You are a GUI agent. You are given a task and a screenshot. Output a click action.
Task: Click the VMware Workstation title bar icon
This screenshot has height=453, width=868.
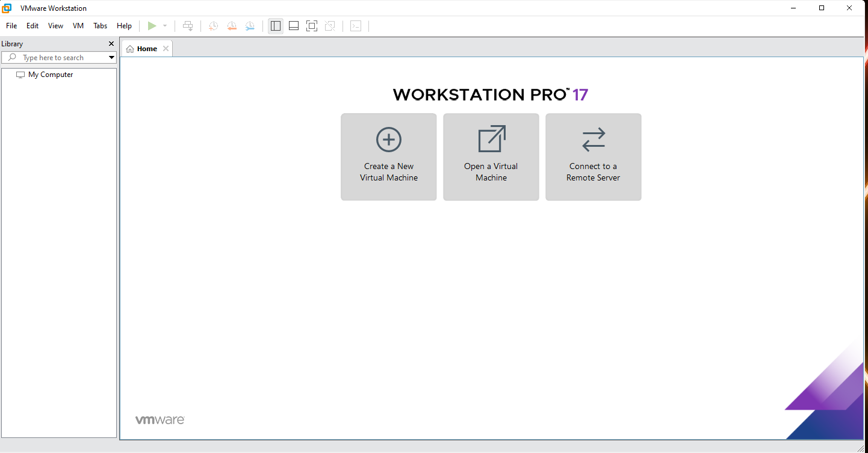click(7, 8)
